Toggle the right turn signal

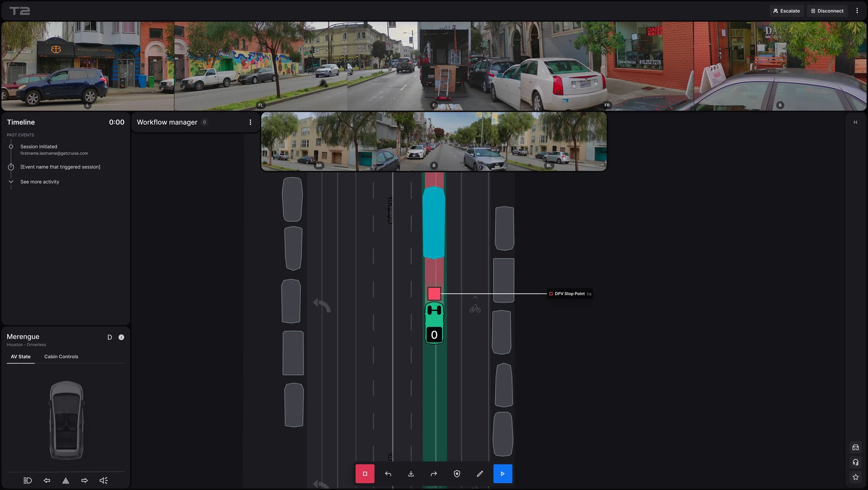(x=84, y=481)
